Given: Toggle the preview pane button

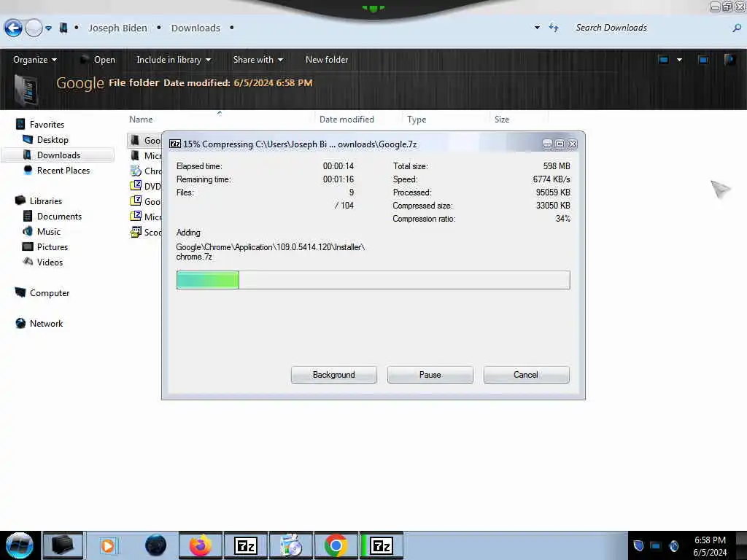Looking at the screenshot, I should (703, 60).
